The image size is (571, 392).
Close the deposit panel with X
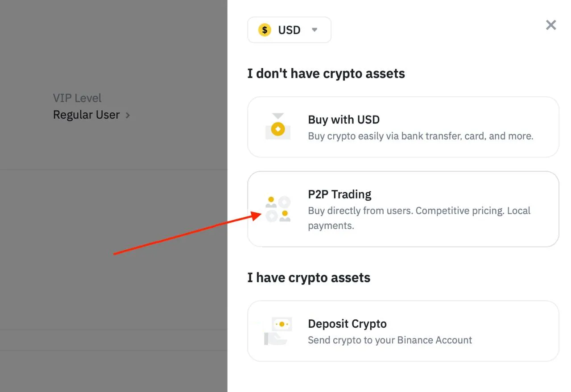point(551,25)
